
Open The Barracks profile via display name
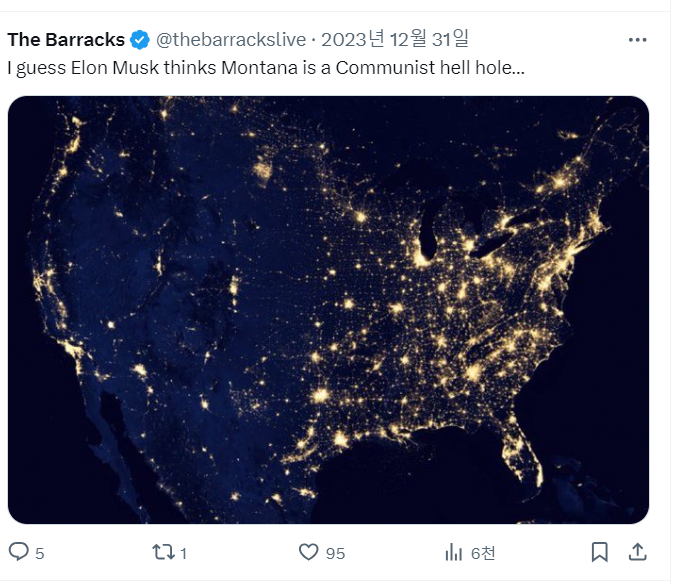point(66,40)
